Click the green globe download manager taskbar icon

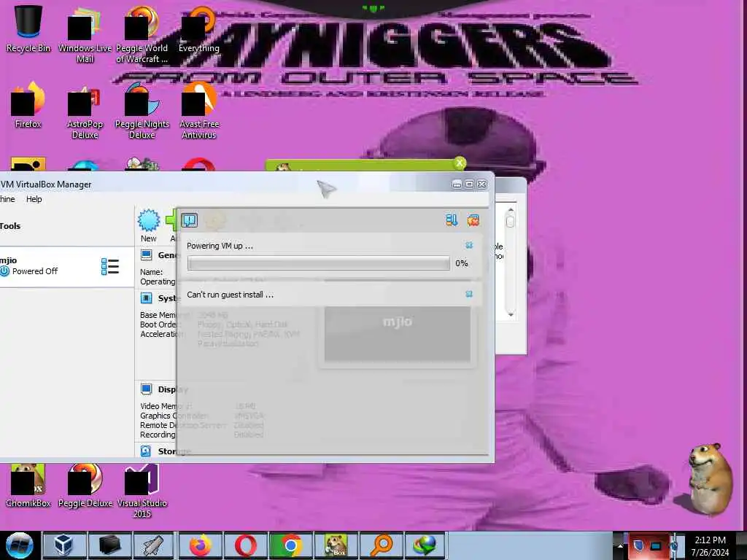[x=425, y=545]
